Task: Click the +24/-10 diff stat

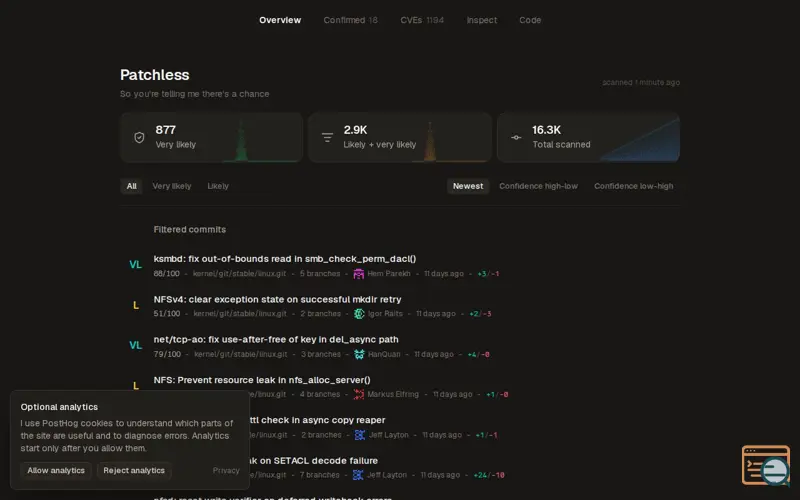Action: (489, 475)
